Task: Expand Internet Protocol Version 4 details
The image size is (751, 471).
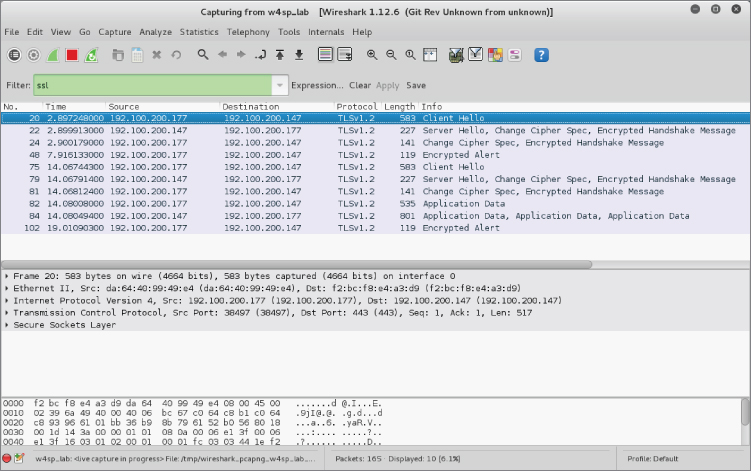Action: pos(7,300)
